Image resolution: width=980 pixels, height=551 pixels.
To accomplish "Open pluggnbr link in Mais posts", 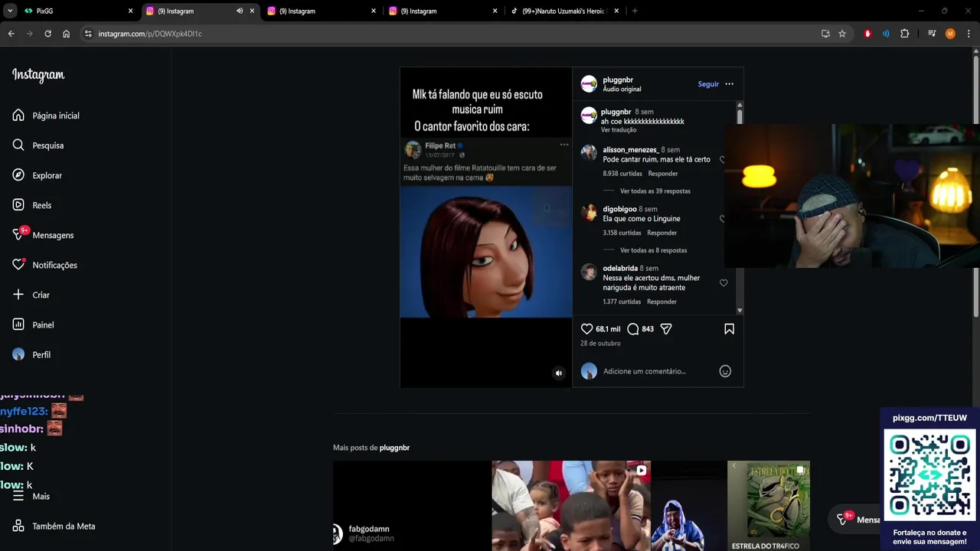I will click(394, 448).
